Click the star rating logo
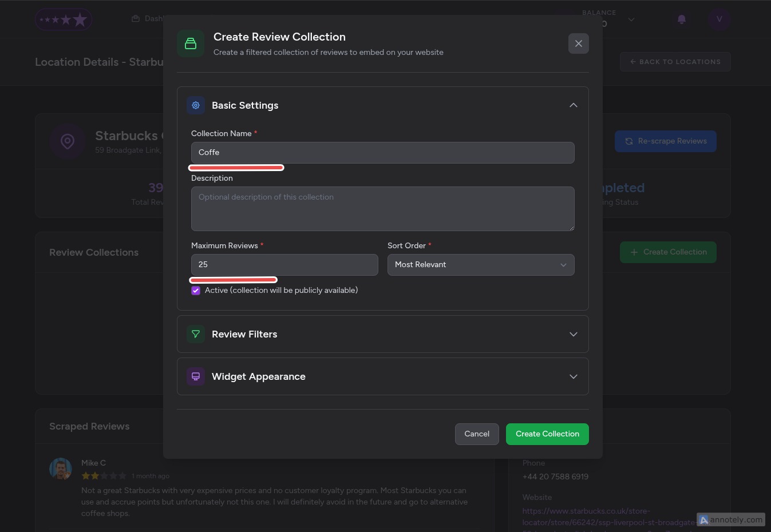This screenshot has width=771, height=532. (x=64, y=19)
